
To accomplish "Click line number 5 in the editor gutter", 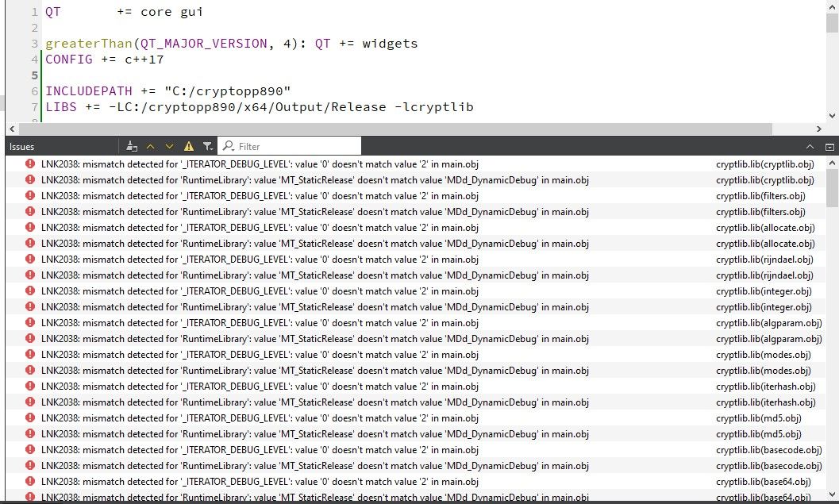I will [x=34, y=75].
